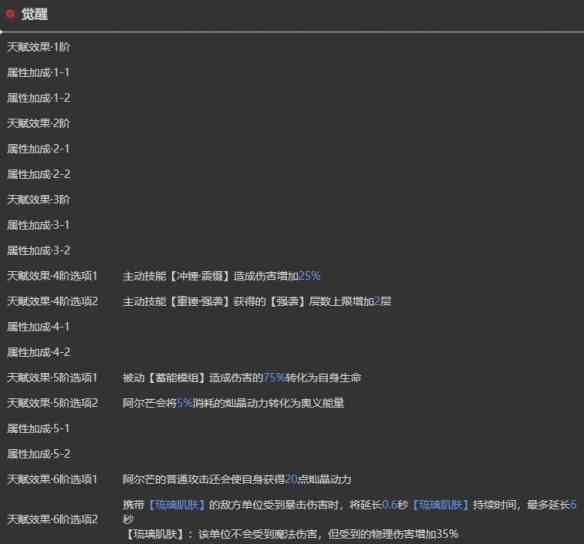The image size is (584, 544).
Task: Click the red icon beside 觉醒 heading
Action: 10,14
